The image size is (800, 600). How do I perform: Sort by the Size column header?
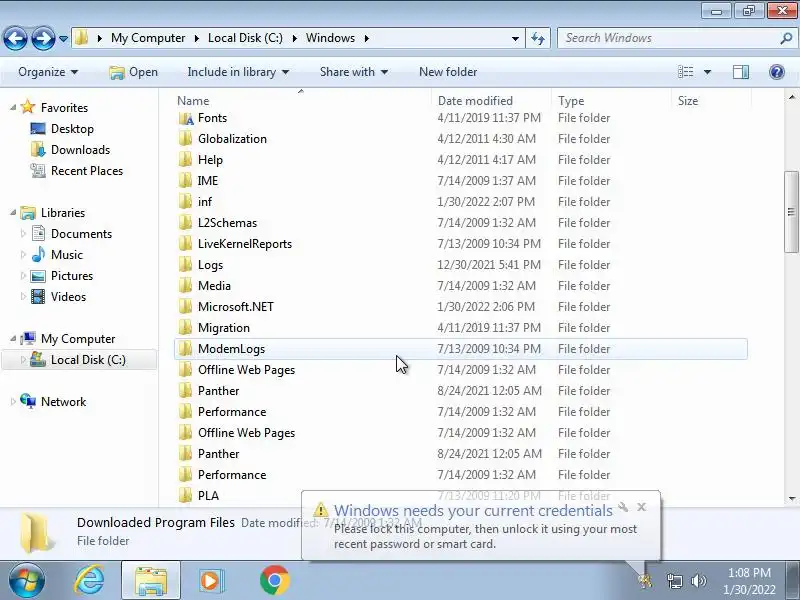pyautogui.click(x=687, y=101)
